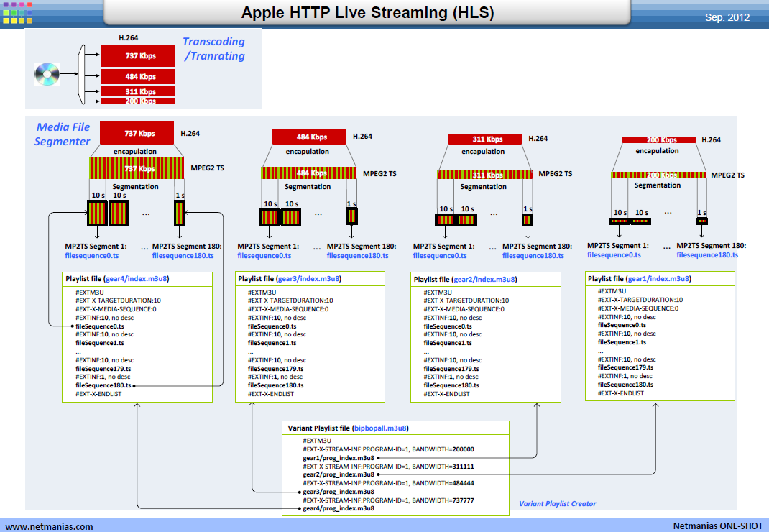Click the "Netmanias ONE-SHOT" footer text
Screen dimensions: 769x532
tap(718, 526)
